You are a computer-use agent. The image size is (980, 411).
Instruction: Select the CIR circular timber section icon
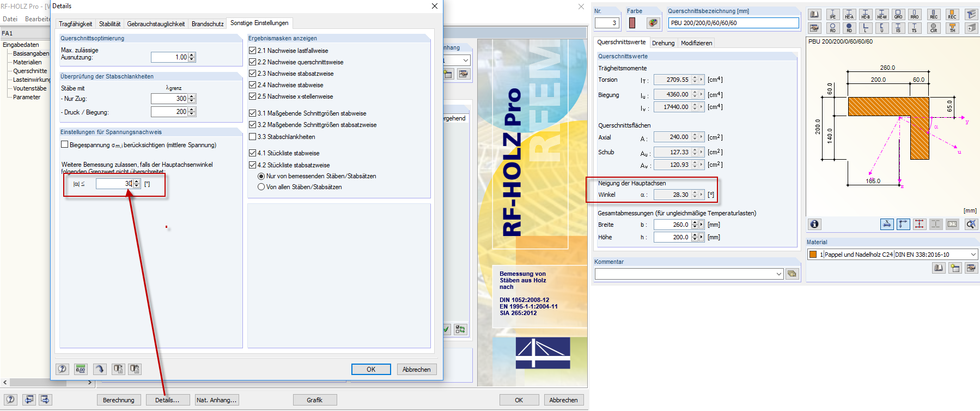pos(934,28)
